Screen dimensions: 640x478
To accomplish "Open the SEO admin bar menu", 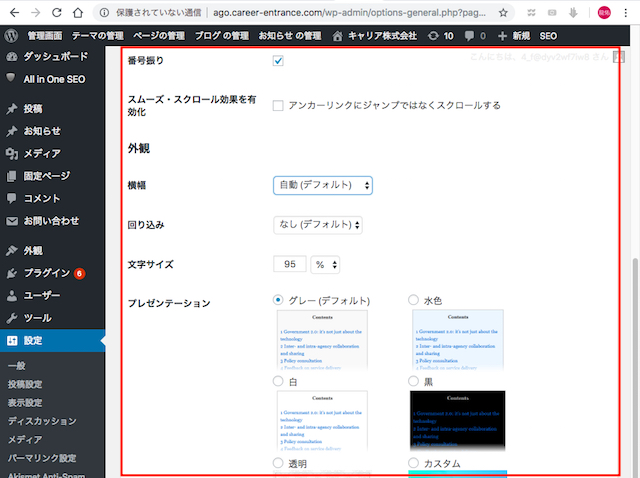I will click(x=548, y=35).
